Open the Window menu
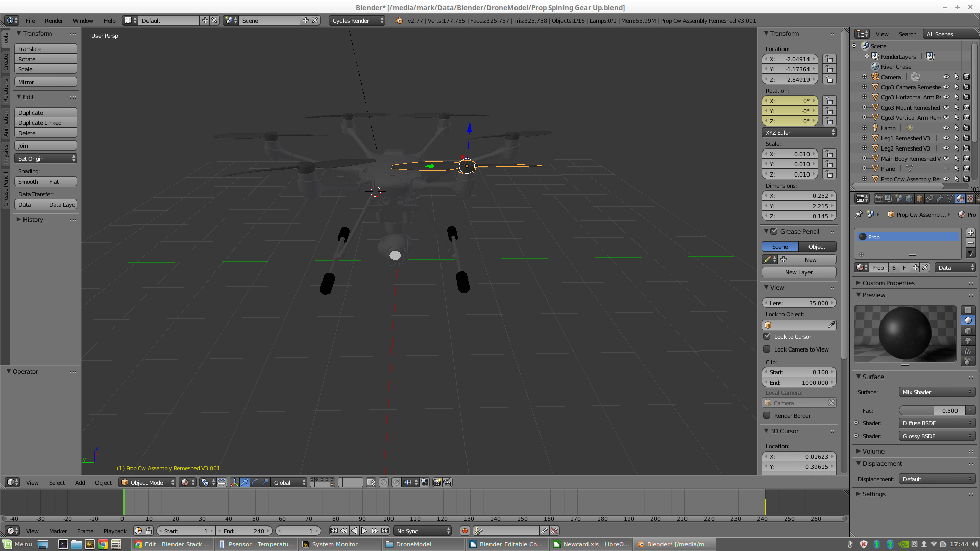980x551 pixels. click(83, 20)
